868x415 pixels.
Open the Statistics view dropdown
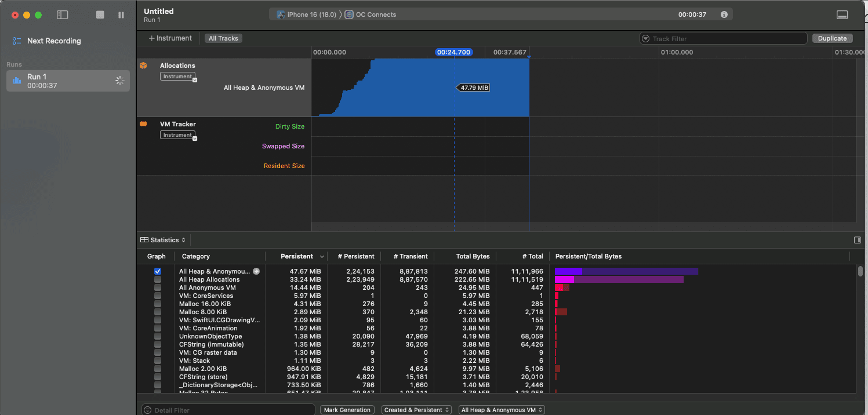point(163,239)
